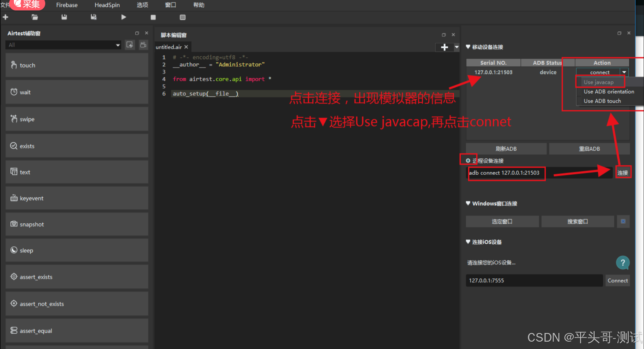
Task: Close the untitled.air tab
Action: click(x=186, y=47)
